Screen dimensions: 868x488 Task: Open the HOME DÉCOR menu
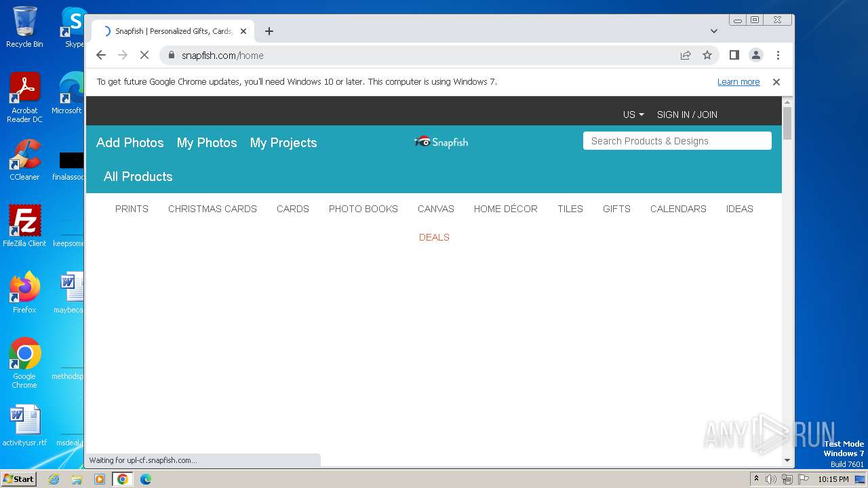(506, 209)
